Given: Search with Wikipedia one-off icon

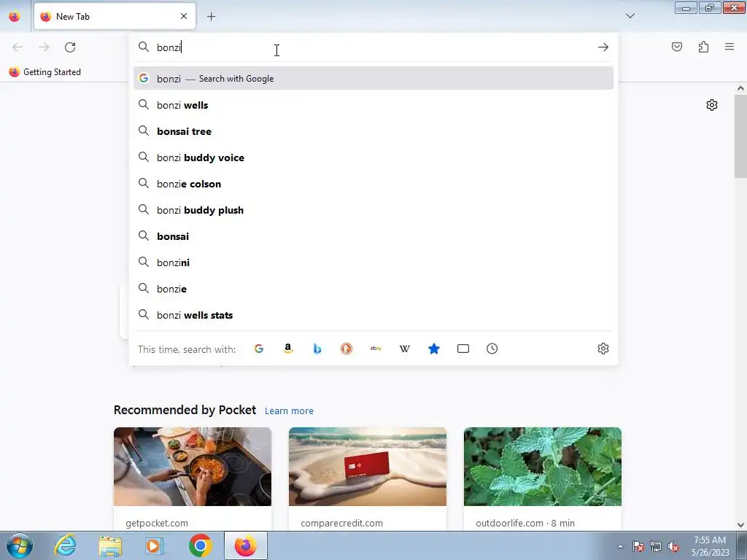Looking at the screenshot, I should tap(404, 349).
